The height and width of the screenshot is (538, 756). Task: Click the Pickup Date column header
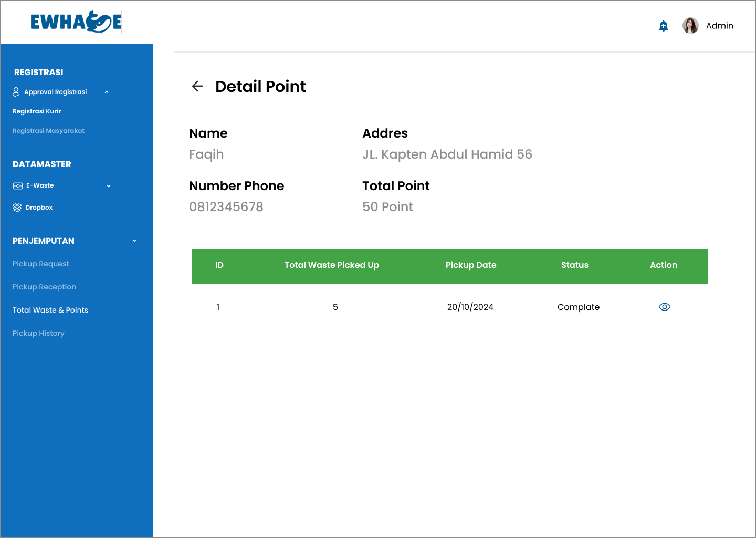[471, 265]
